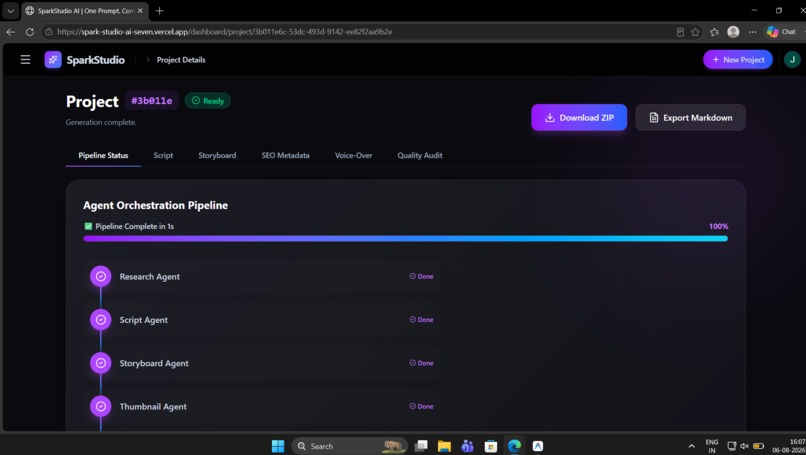806x455 pixels.
Task: Open the browser favorites list icon
Action: point(714,32)
